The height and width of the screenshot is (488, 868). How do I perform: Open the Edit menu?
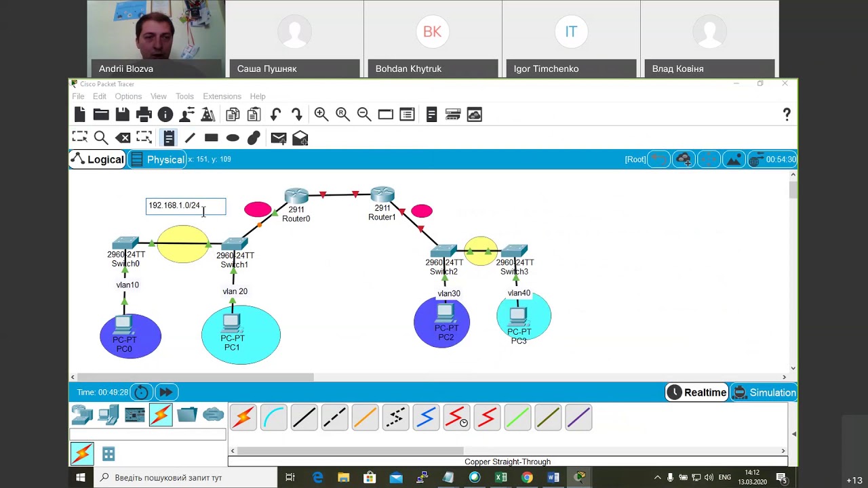(x=100, y=96)
